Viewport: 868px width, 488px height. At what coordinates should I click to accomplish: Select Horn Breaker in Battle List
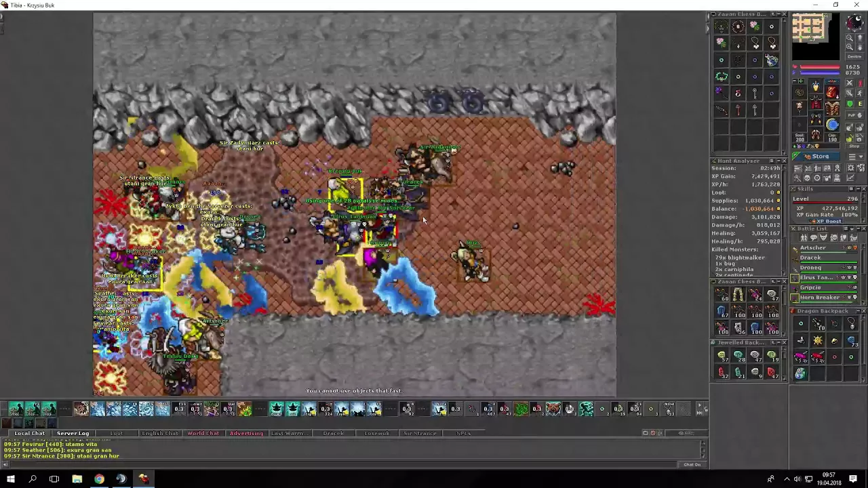pos(825,298)
